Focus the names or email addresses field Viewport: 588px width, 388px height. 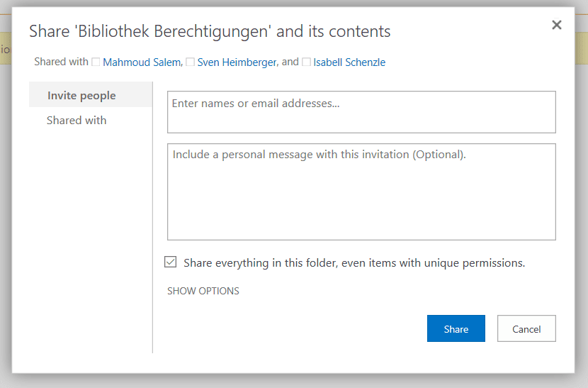click(361, 112)
